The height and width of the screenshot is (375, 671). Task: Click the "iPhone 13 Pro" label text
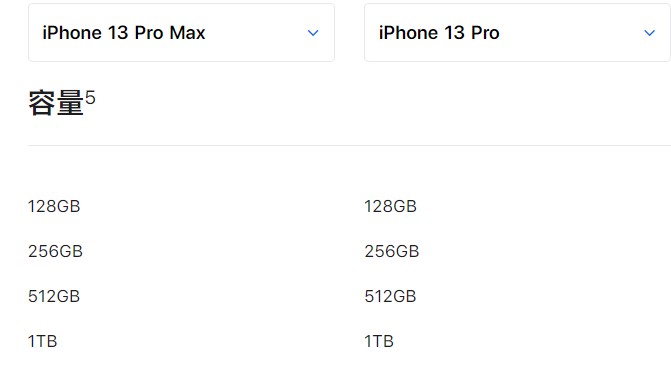tap(439, 33)
